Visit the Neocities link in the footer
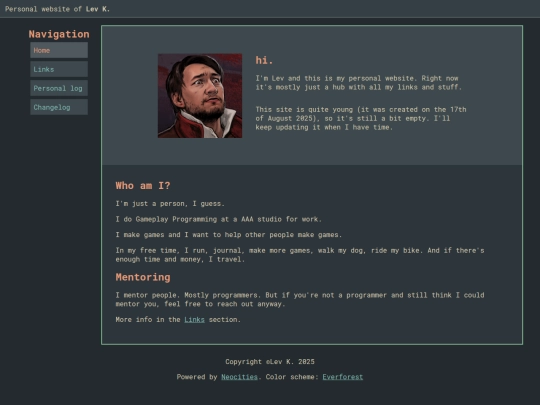 [x=239, y=377]
